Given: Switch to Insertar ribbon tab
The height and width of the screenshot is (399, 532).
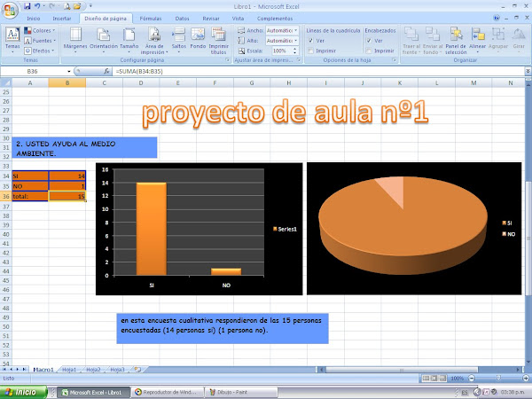Looking at the screenshot, I should (62, 19).
